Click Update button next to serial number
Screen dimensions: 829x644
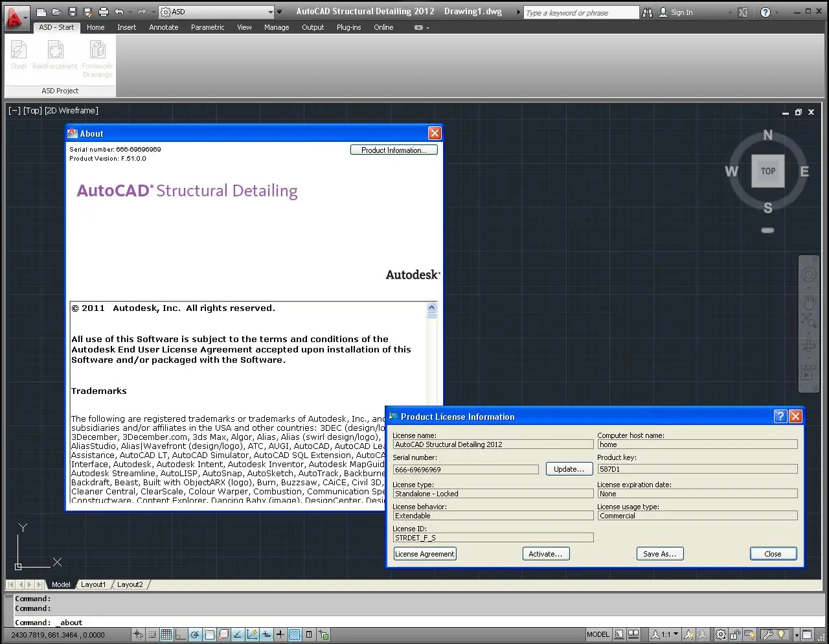[x=569, y=468]
